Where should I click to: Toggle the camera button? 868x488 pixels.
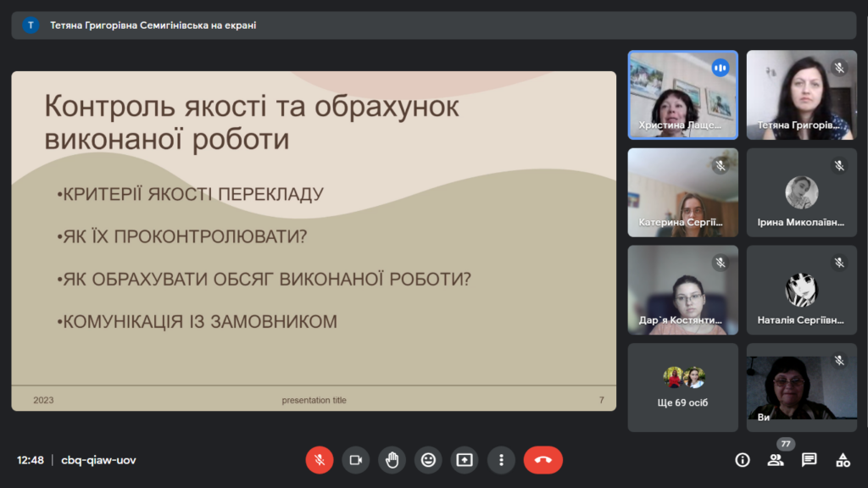tap(356, 460)
